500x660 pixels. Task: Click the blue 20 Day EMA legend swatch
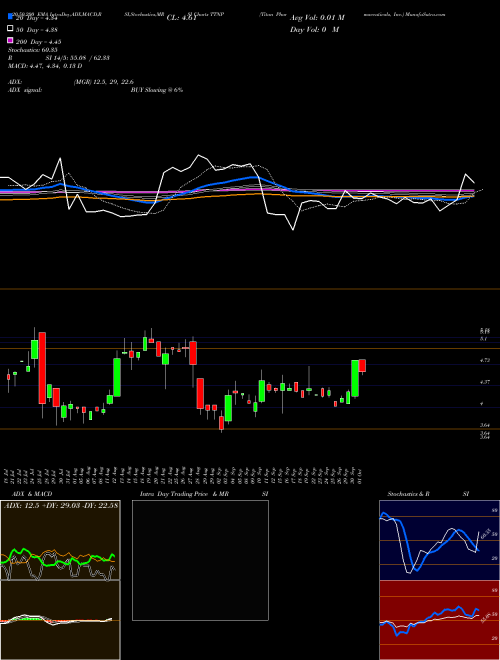coord(10,17)
